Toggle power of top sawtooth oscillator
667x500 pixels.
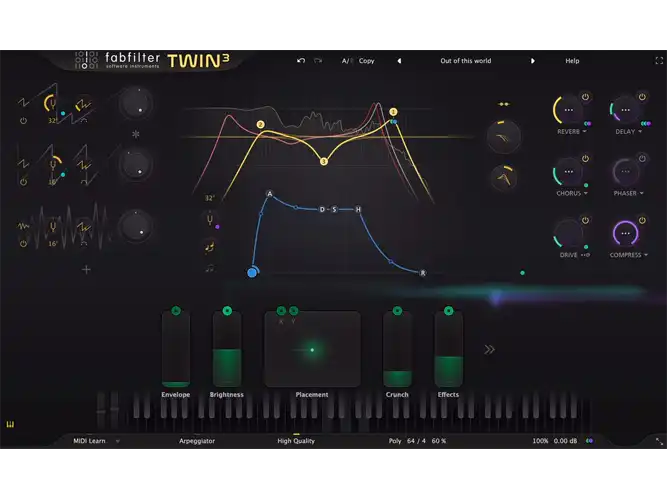[23, 121]
